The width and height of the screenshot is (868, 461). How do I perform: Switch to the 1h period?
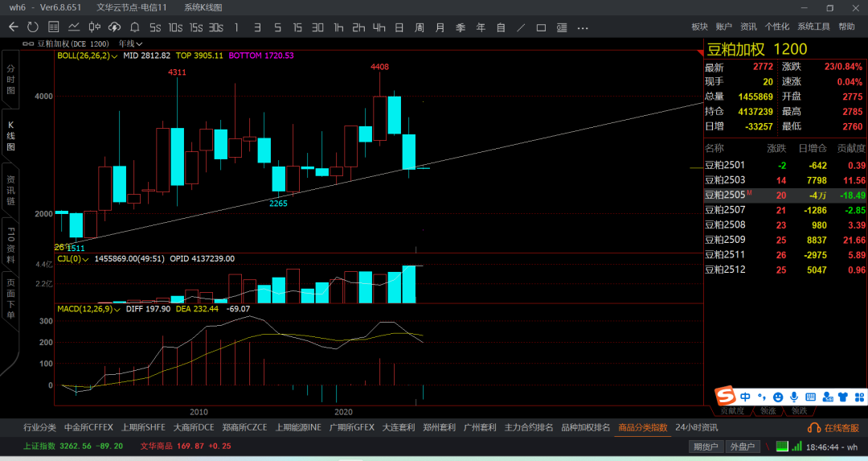pyautogui.click(x=338, y=27)
